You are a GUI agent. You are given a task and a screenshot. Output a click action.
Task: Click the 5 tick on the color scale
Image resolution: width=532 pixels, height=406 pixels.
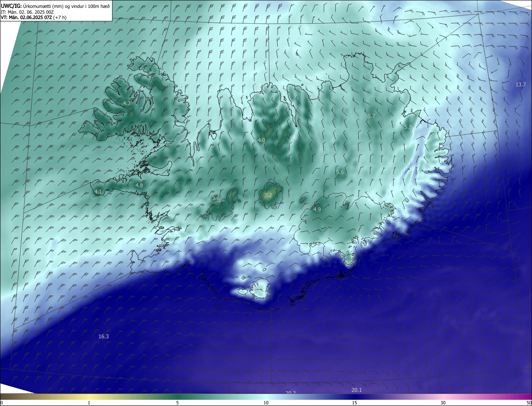point(177,403)
